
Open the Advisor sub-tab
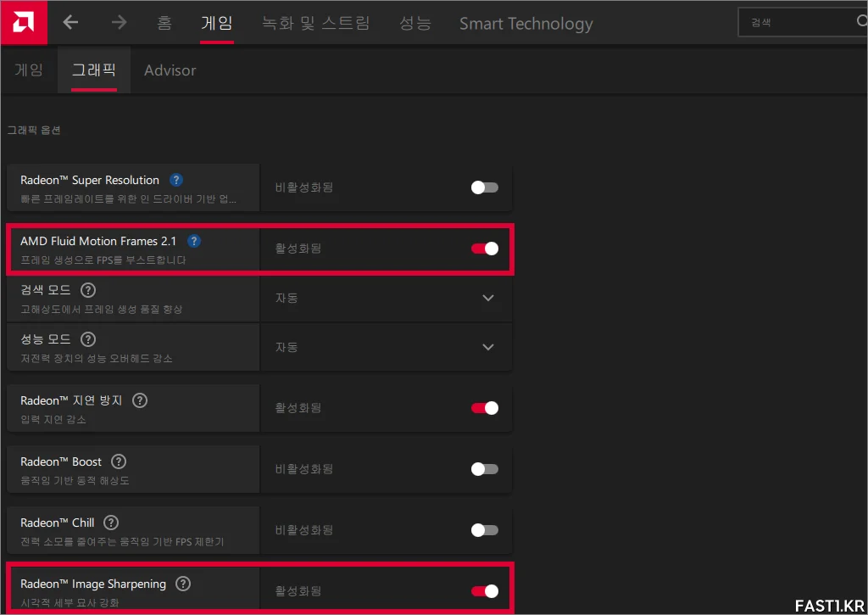[x=170, y=70]
